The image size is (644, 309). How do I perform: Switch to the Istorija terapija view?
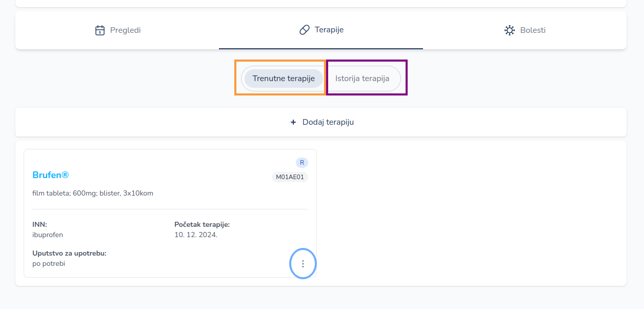(x=362, y=79)
